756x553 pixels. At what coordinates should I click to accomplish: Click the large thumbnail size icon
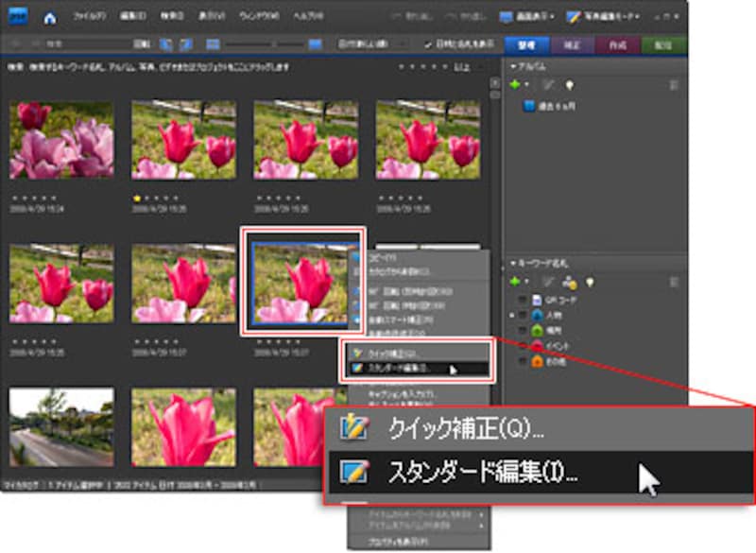coord(315,44)
